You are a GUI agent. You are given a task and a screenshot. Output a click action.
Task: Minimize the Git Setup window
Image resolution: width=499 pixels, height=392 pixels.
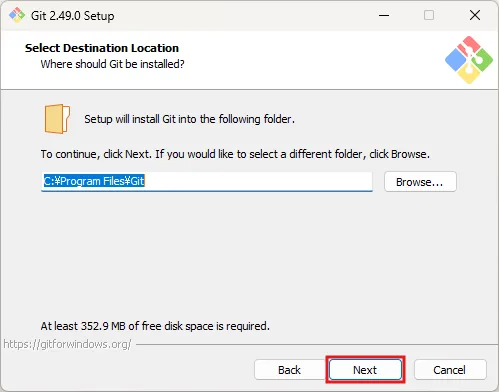pyautogui.click(x=384, y=15)
